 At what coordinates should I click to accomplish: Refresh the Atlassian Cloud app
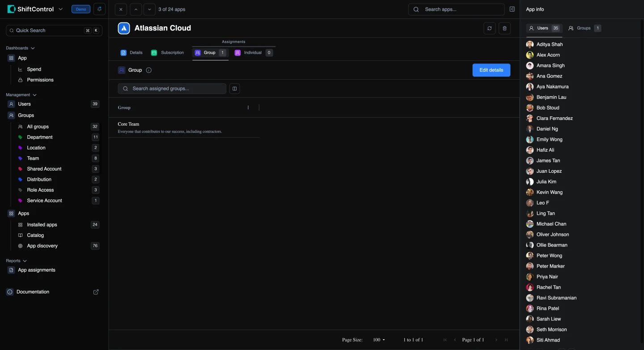(x=490, y=28)
